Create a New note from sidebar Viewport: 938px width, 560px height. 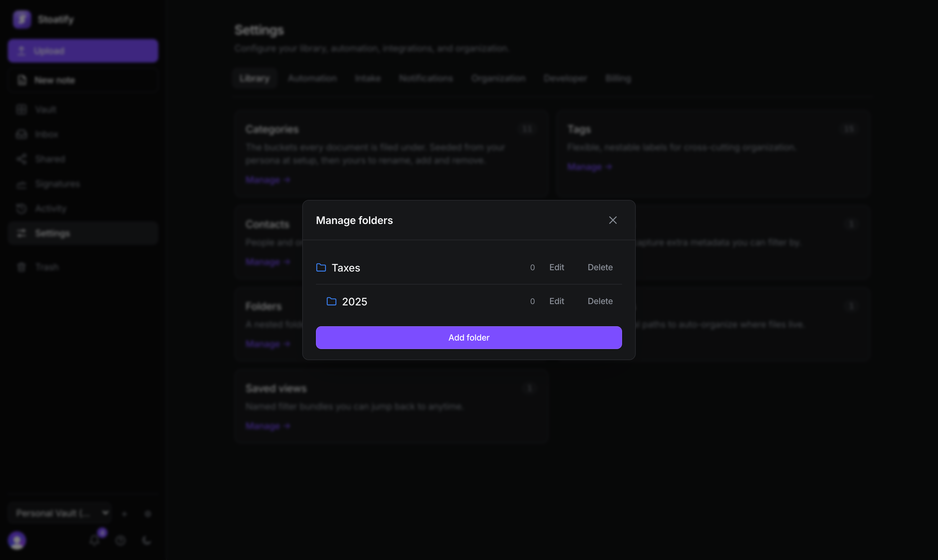pos(83,80)
